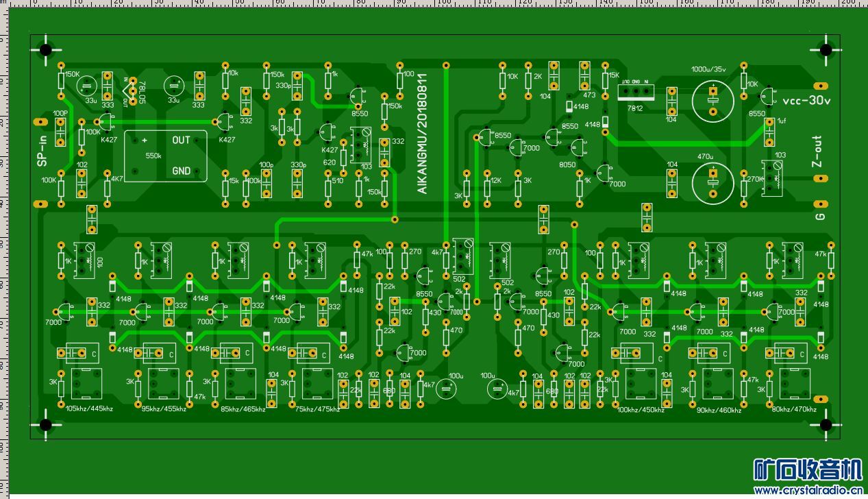Select the Z-out silkscreen label
This screenshot has height=499, width=868.
coord(817,151)
